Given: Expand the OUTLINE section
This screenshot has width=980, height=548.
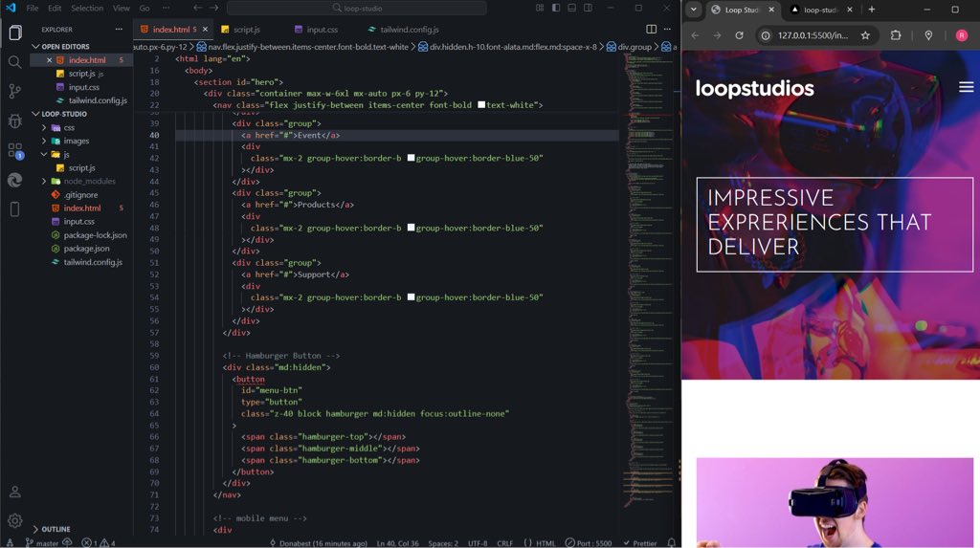Looking at the screenshot, I should (x=56, y=529).
